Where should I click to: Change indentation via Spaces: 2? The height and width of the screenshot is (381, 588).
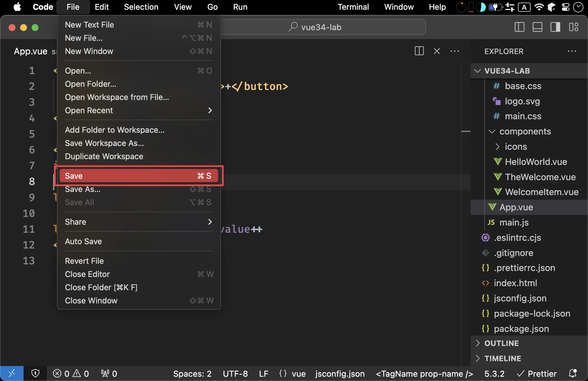192,374
